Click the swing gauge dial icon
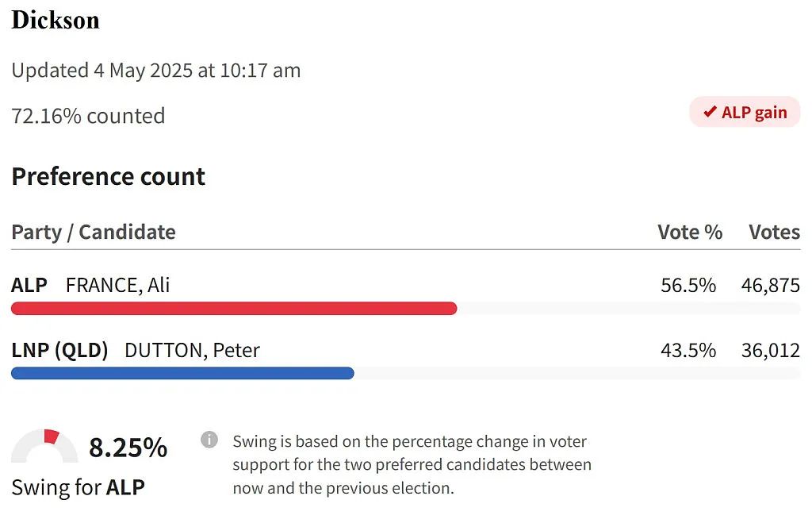 [x=44, y=446]
